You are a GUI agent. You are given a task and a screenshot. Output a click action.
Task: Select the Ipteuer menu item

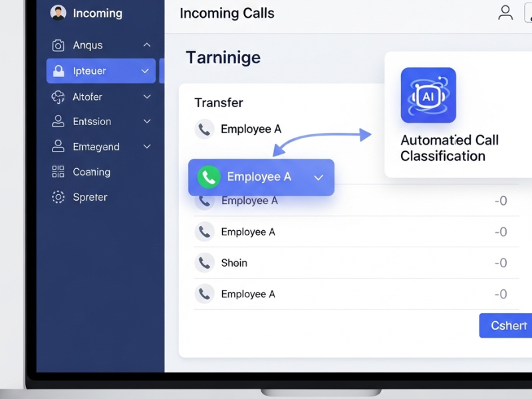click(x=101, y=71)
